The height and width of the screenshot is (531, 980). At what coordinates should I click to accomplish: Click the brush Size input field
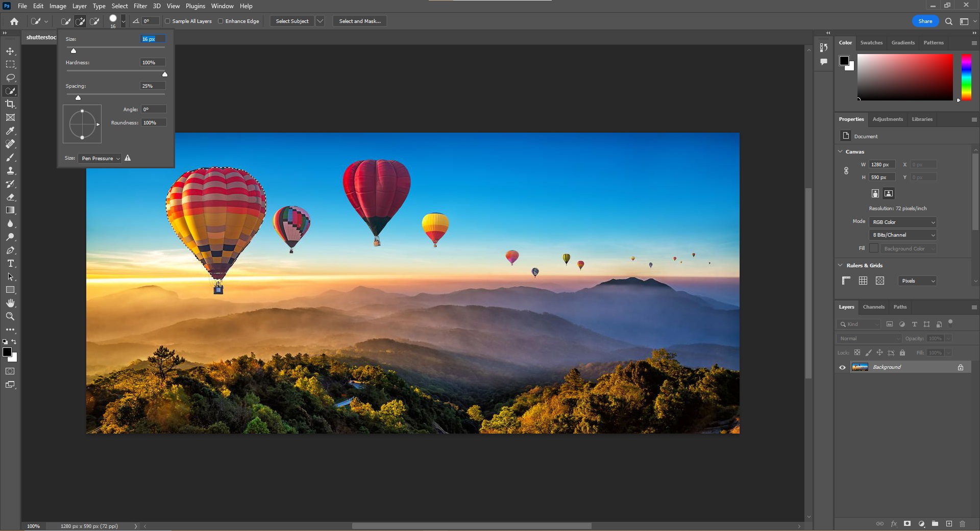pos(153,39)
